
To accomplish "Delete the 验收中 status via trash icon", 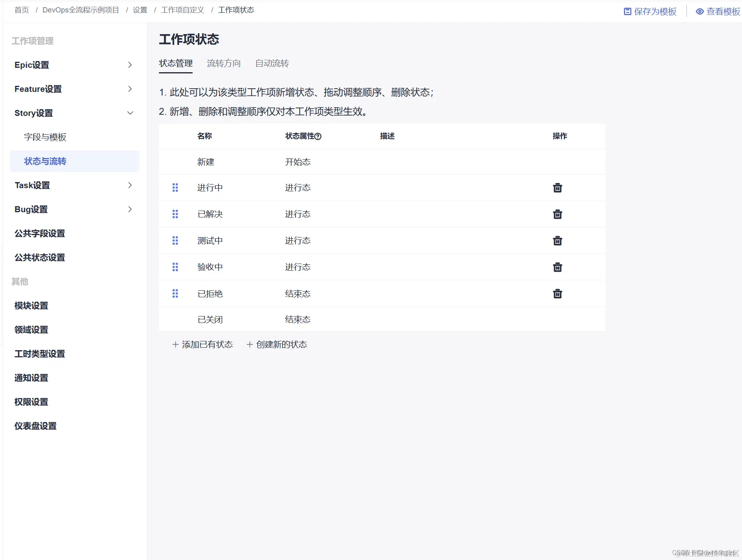I will coord(557,267).
